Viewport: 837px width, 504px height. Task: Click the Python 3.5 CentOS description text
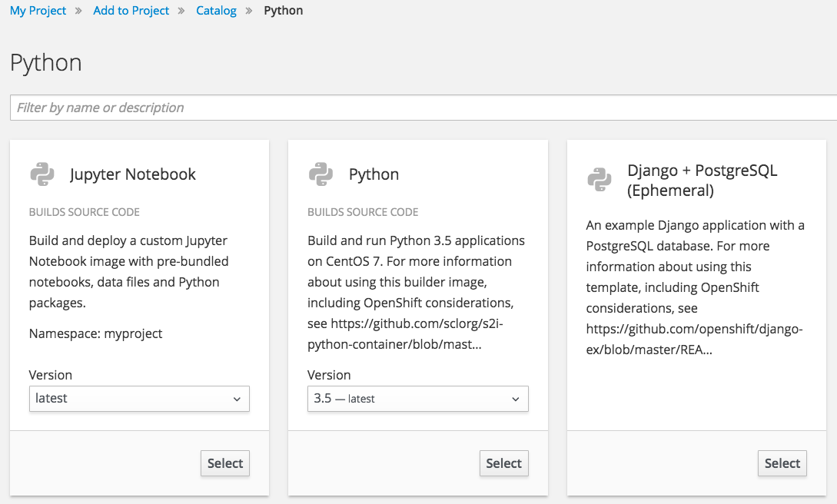416,293
